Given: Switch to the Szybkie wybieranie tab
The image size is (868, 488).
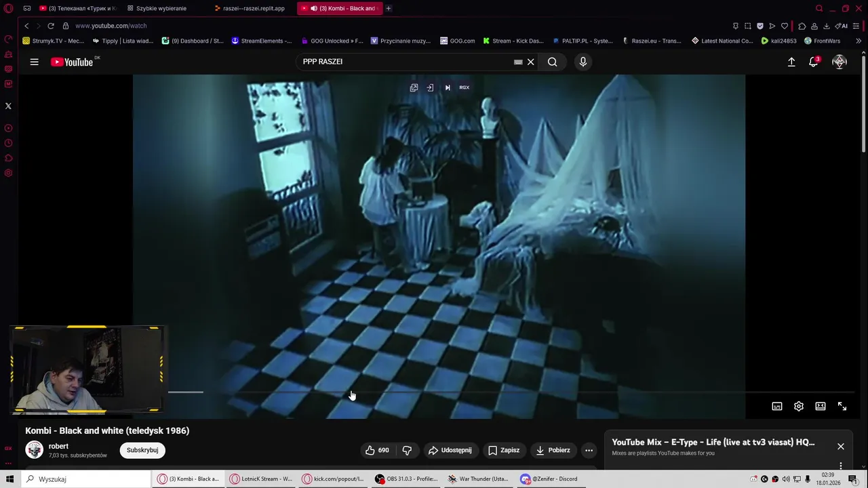Looking at the screenshot, I should [x=161, y=8].
